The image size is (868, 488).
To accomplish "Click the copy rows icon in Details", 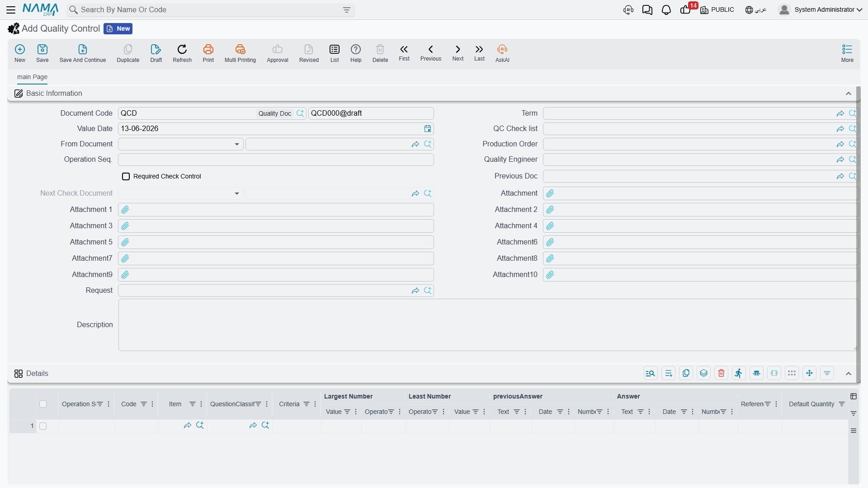I will click(686, 373).
